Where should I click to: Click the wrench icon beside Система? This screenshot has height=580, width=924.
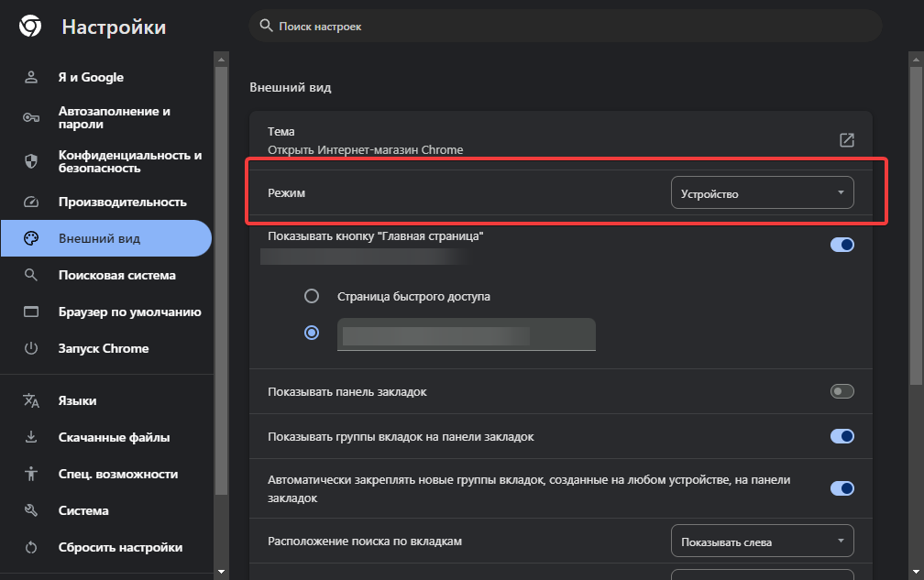[x=30, y=510]
